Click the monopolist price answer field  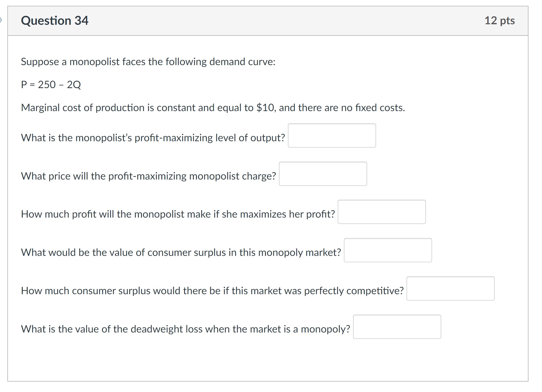tap(323, 174)
